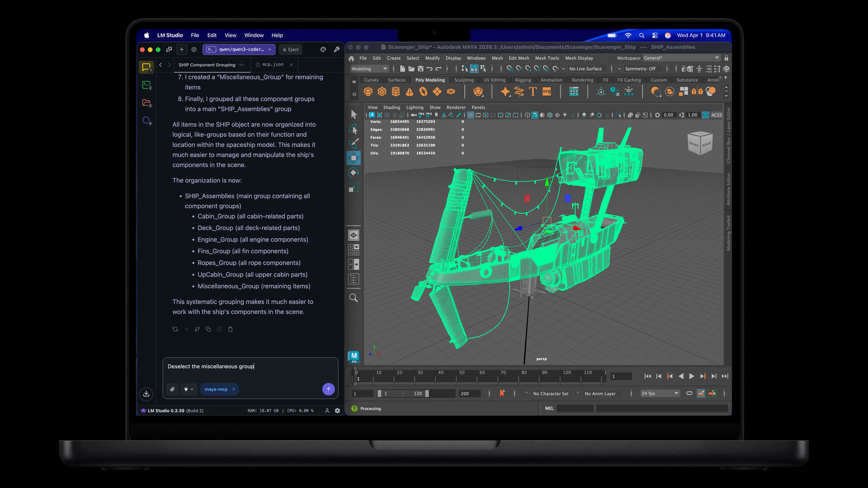Create a polygon disc from the shelf
The image size is (868, 488).
[451, 92]
